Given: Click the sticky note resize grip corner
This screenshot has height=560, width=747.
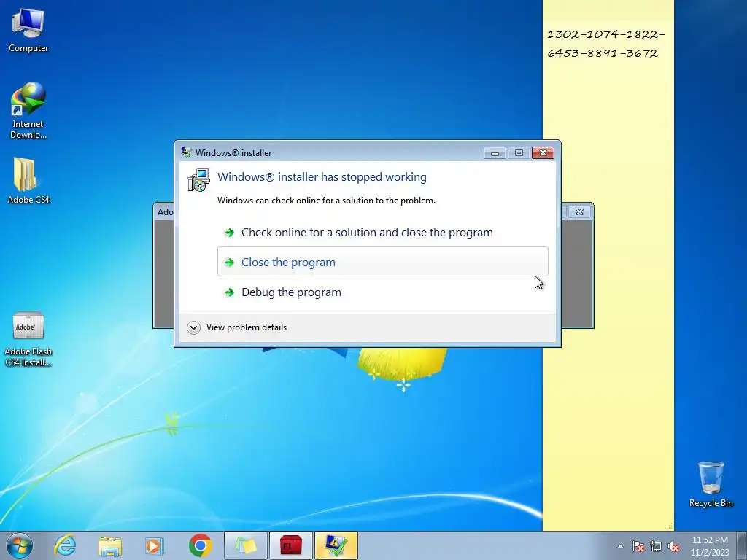Looking at the screenshot, I should coord(670,526).
